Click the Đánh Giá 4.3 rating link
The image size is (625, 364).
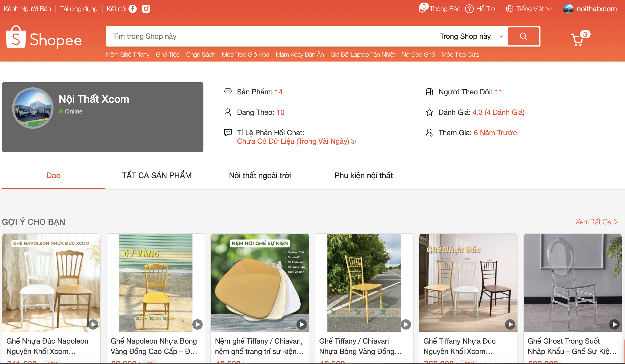(x=498, y=112)
